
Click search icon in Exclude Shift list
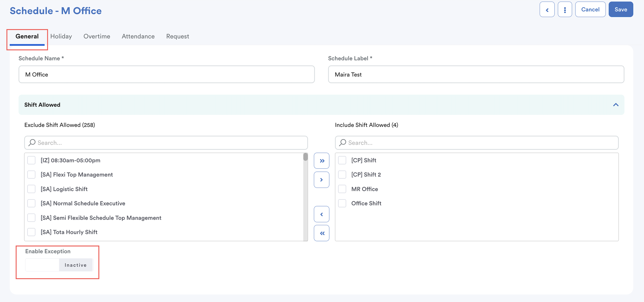pos(32,143)
